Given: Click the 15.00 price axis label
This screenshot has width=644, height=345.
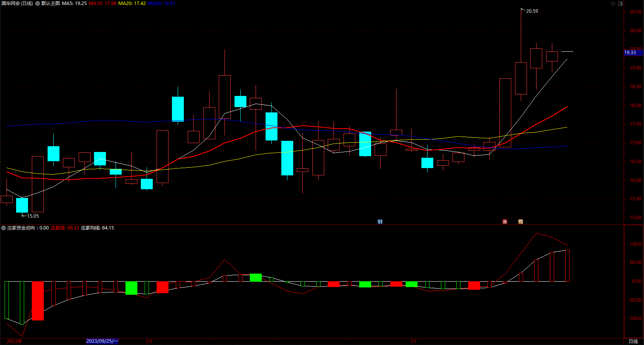Looking at the screenshot, I should (635, 218).
